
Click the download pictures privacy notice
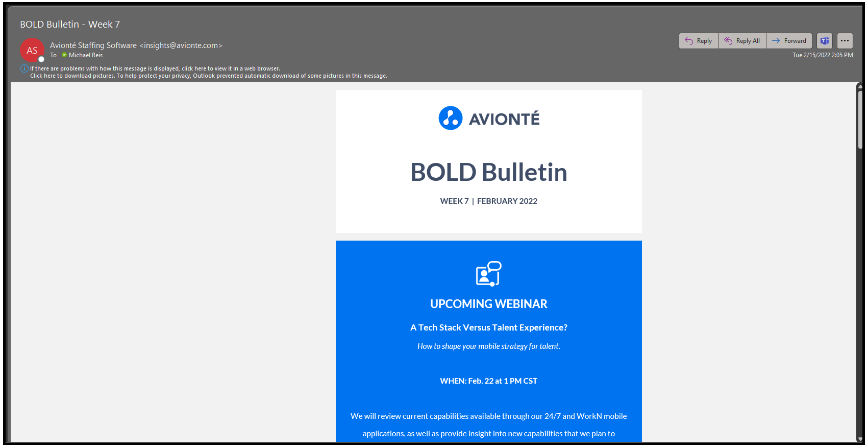pyautogui.click(x=208, y=76)
